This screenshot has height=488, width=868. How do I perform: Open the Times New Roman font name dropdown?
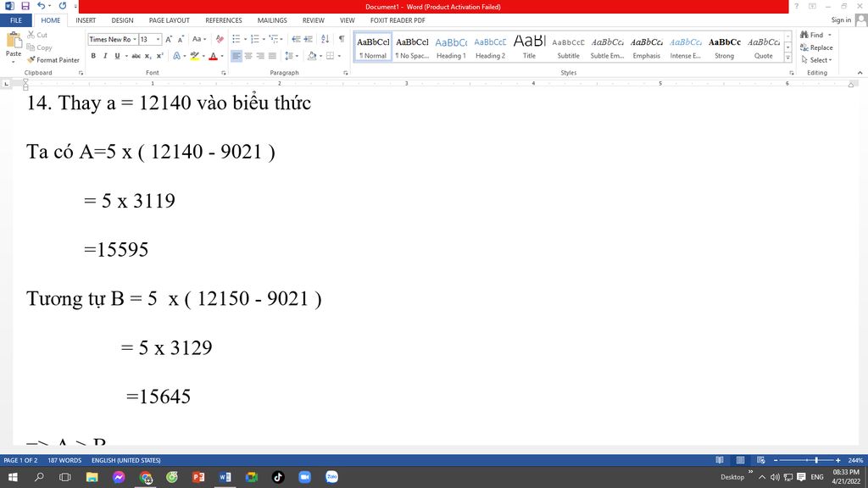(135, 39)
